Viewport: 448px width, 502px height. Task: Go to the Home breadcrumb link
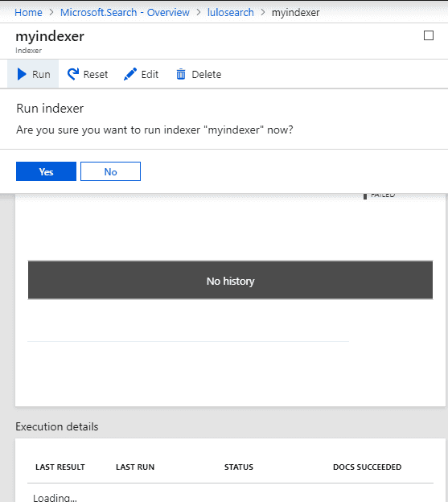(x=28, y=13)
